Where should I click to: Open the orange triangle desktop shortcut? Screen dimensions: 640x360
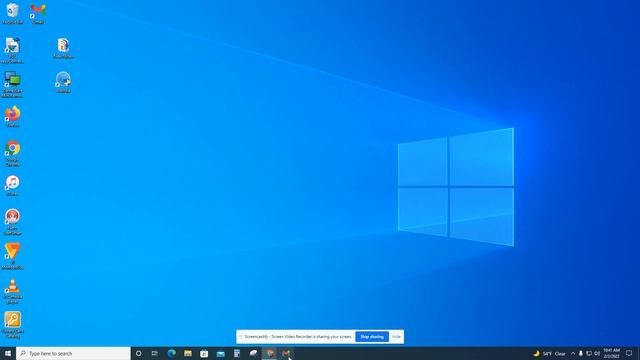click(x=13, y=256)
